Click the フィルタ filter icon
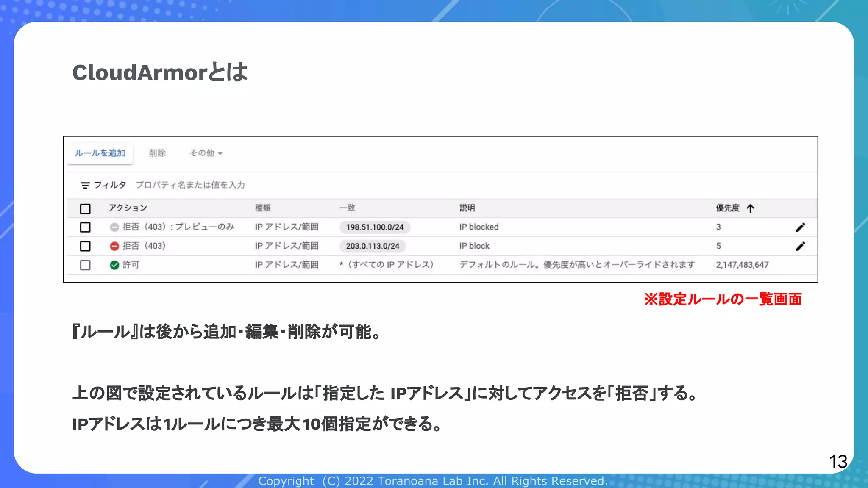This screenshot has width=868, height=488. point(85,185)
